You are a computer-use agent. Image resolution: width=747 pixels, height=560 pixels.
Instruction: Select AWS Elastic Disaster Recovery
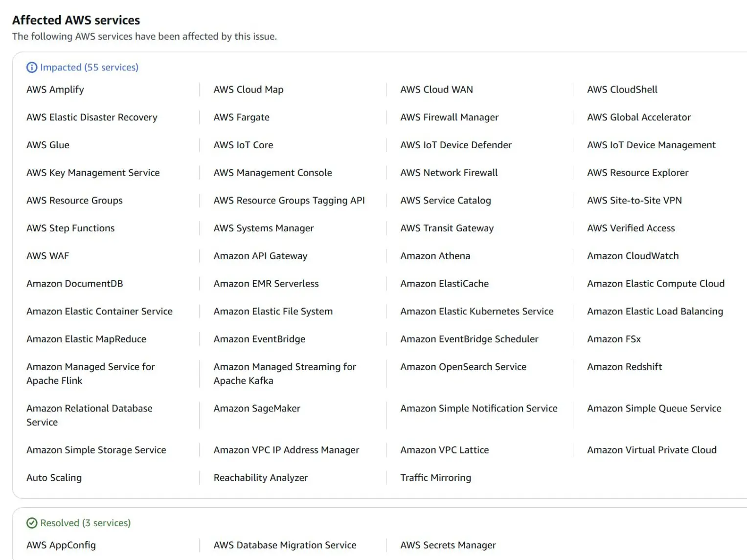click(92, 117)
